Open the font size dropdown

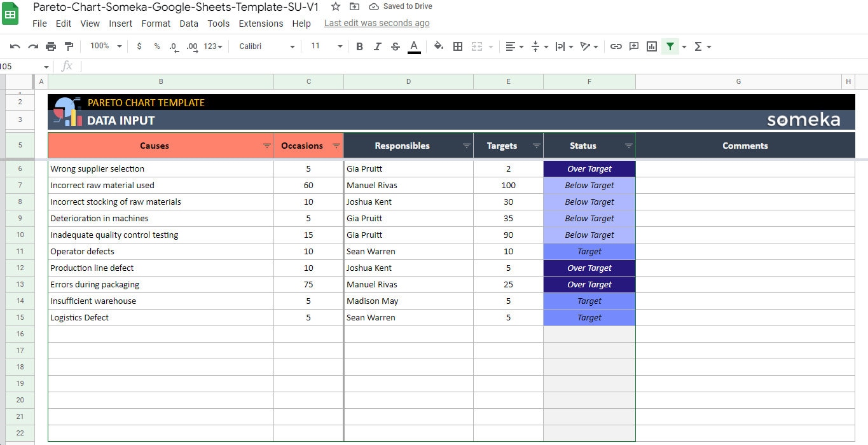[325, 46]
